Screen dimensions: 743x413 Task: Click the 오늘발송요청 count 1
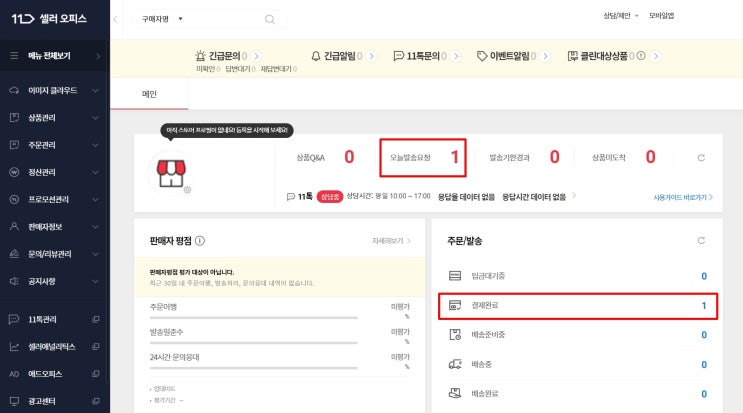pos(454,157)
